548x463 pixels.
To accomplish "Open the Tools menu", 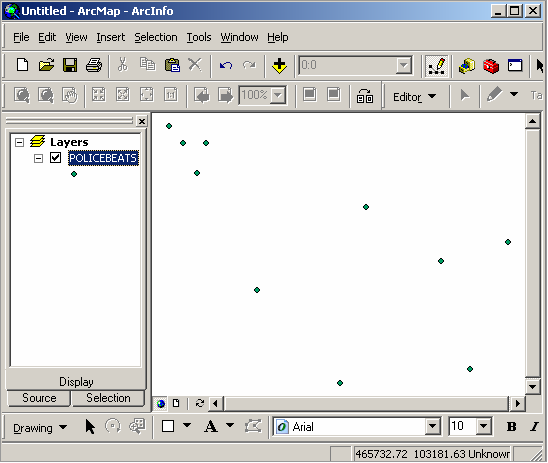I will pos(199,37).
